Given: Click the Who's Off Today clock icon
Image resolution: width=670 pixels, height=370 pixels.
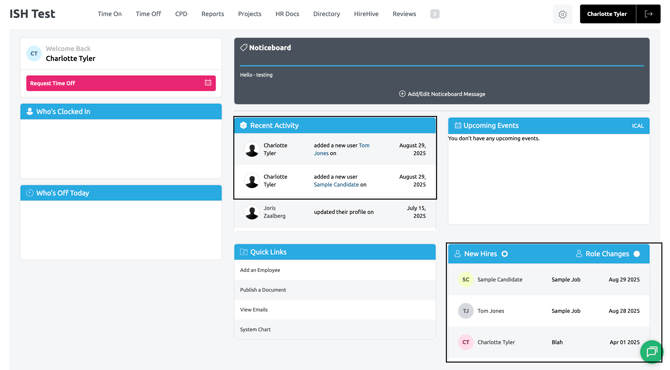Looking at the screenshot, I should [29, 193].
